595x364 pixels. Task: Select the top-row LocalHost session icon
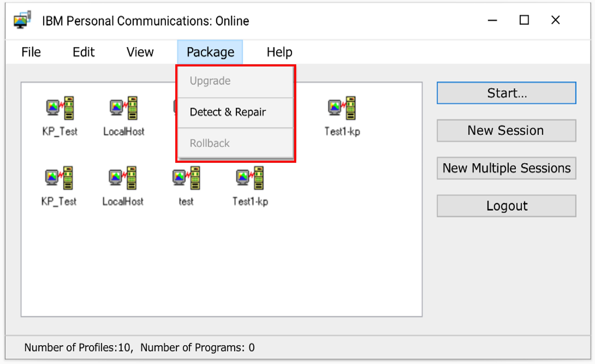click(124, 108)
